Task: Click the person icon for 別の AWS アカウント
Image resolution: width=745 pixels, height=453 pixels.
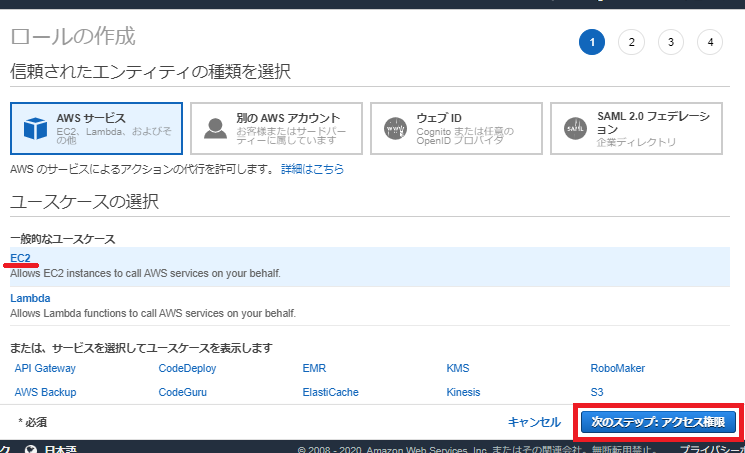Action: tap(215, 128)
